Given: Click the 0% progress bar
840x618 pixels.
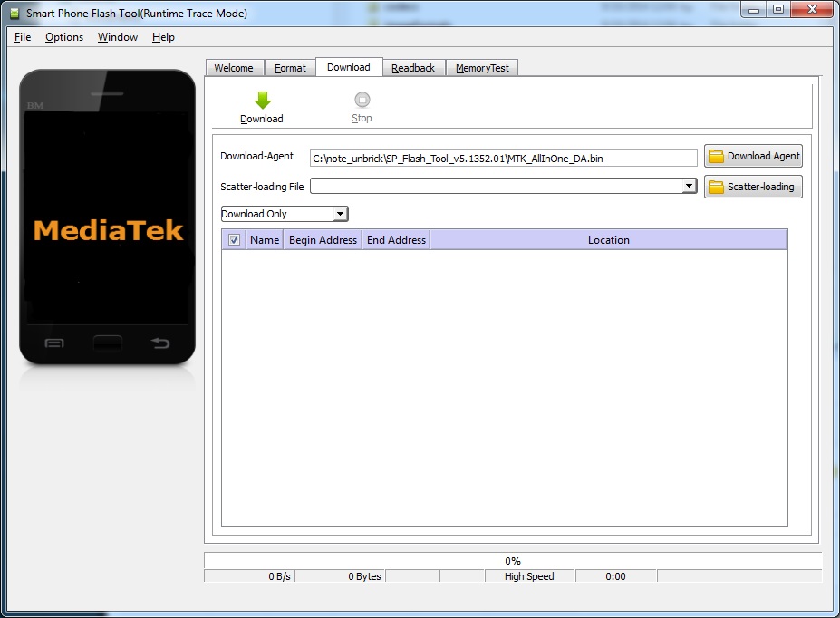Looking at the screenshot, I should tap(513, 561).
